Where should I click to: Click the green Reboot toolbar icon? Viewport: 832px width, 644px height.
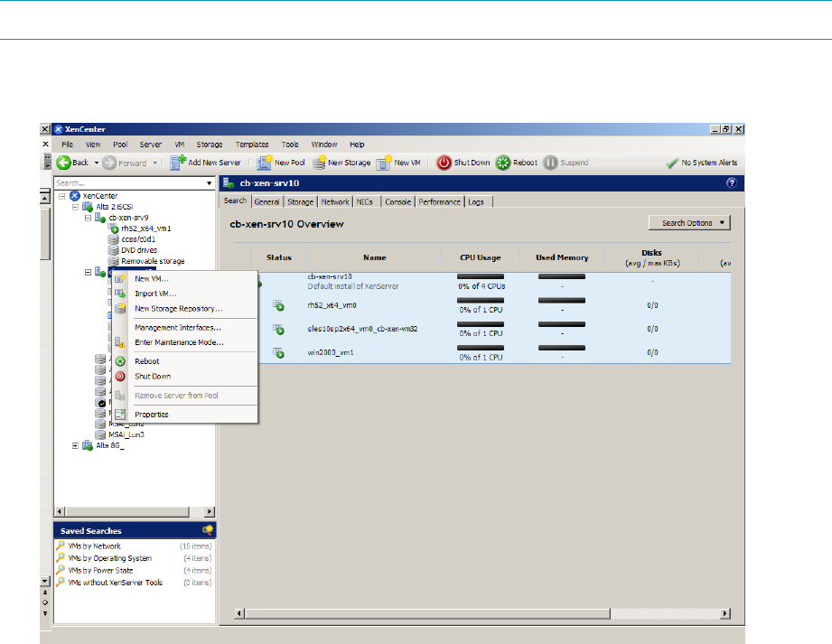coord(503,163)
